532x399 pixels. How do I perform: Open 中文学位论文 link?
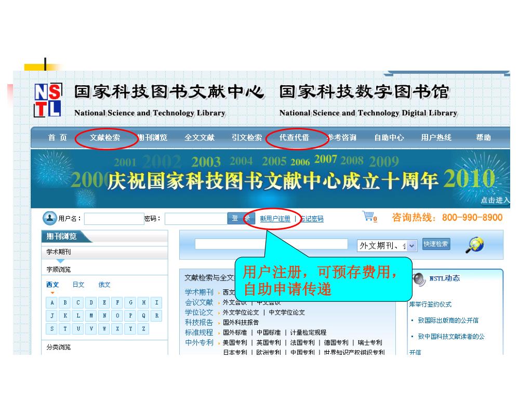tap(287, 312)
